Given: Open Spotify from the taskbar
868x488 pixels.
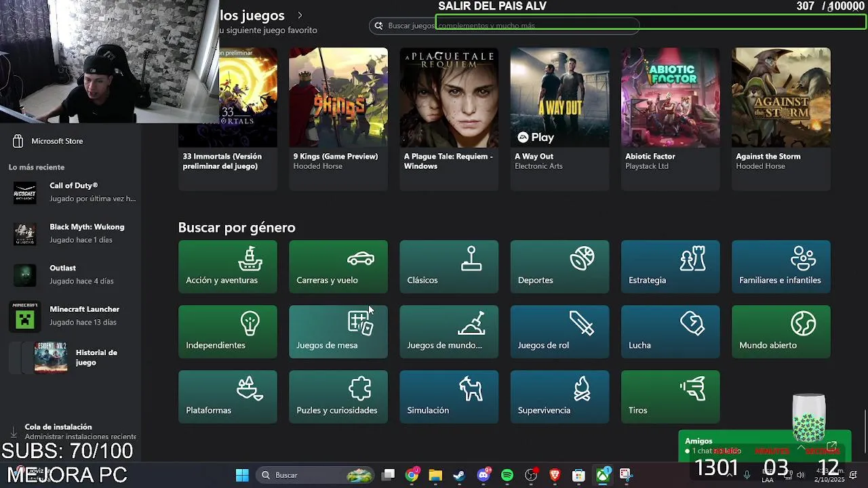Looking at the screenshot, I should click(x=507, y=475).
